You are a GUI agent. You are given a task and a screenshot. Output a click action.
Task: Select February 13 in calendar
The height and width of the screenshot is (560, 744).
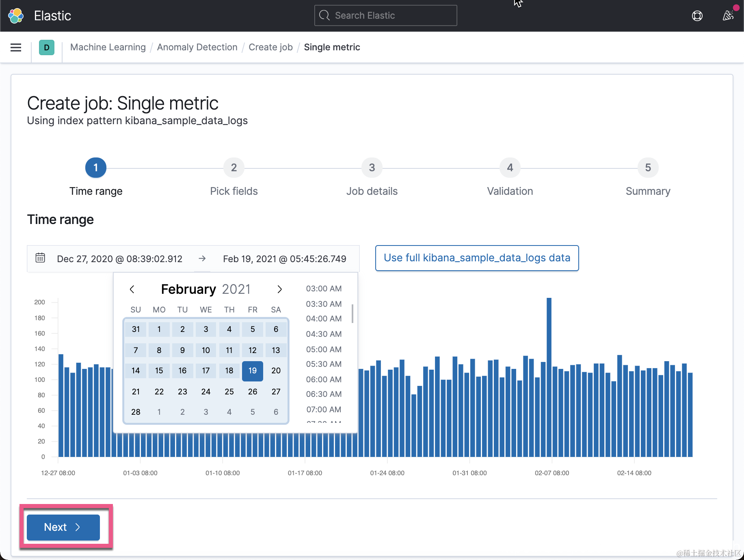pyautogui.click(x=276, y=350)
